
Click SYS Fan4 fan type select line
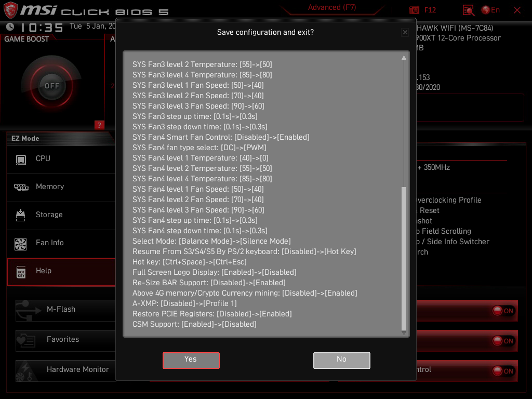tap(199, 148)
